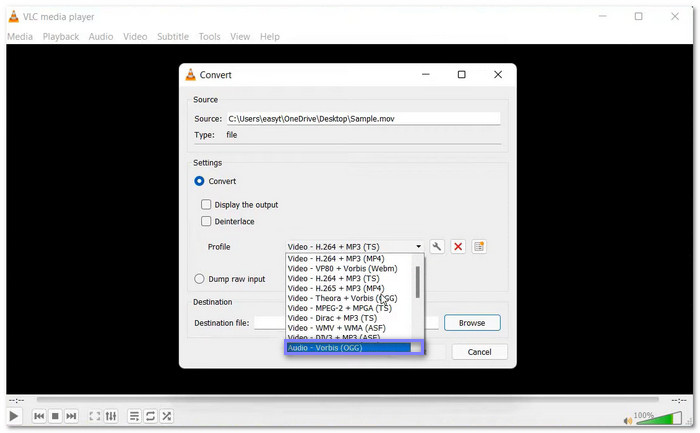Create new profile icon
The height and width of the screenshot is (433, 700).
point(479,246)
